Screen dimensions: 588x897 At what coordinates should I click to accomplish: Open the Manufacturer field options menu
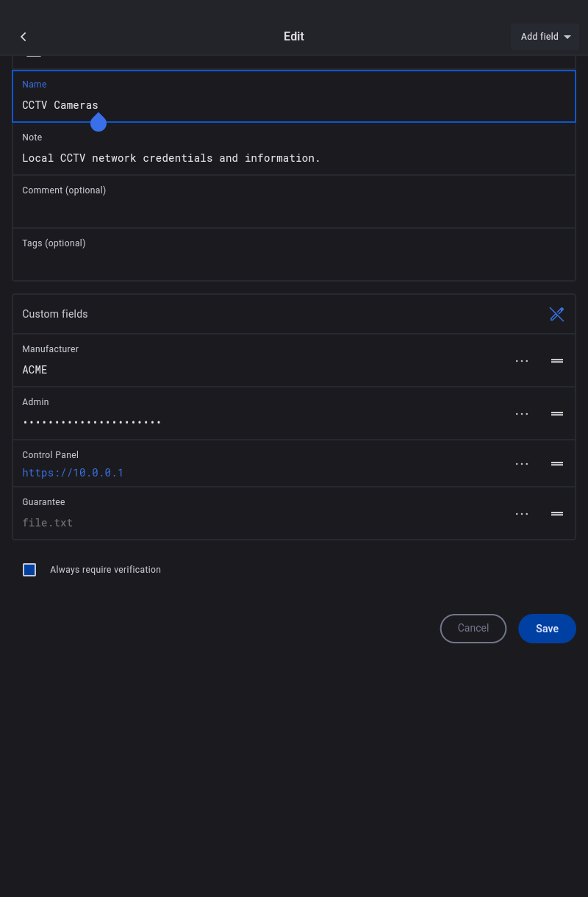tap(522, 361)
